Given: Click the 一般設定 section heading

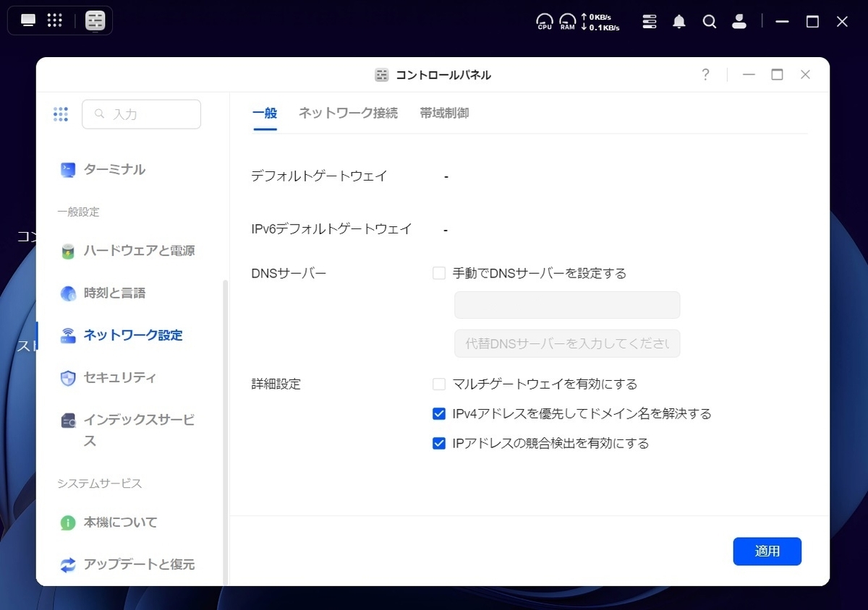Looking at the screenshot, I should pos(78,212).
